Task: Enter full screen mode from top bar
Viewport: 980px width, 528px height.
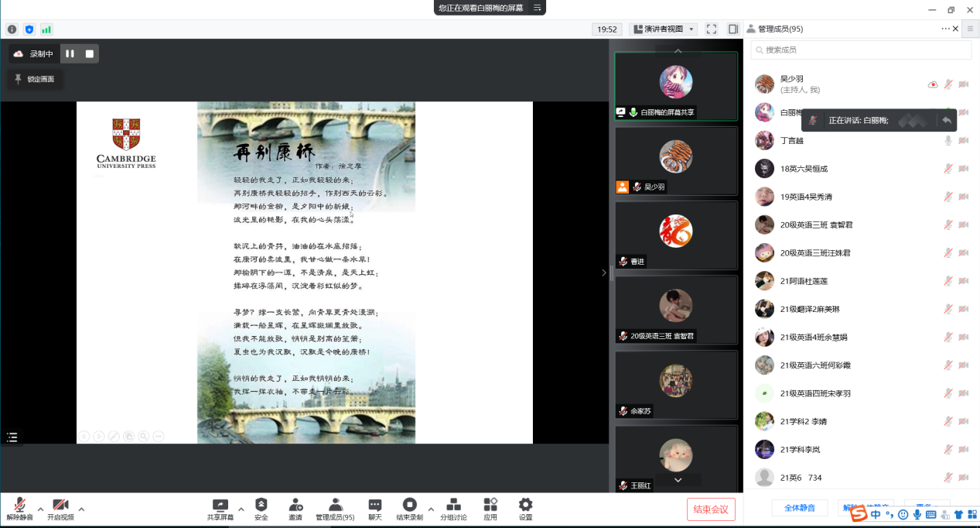Action: 712,29
